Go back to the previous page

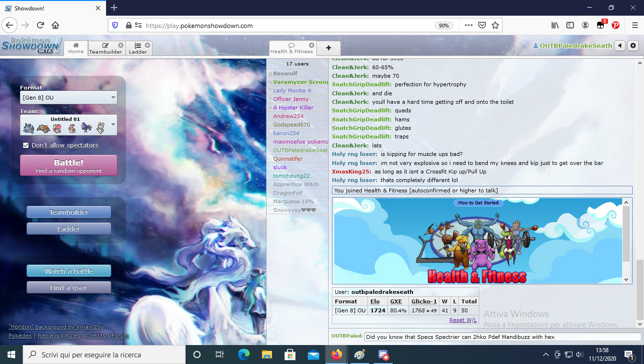(10, 25)
